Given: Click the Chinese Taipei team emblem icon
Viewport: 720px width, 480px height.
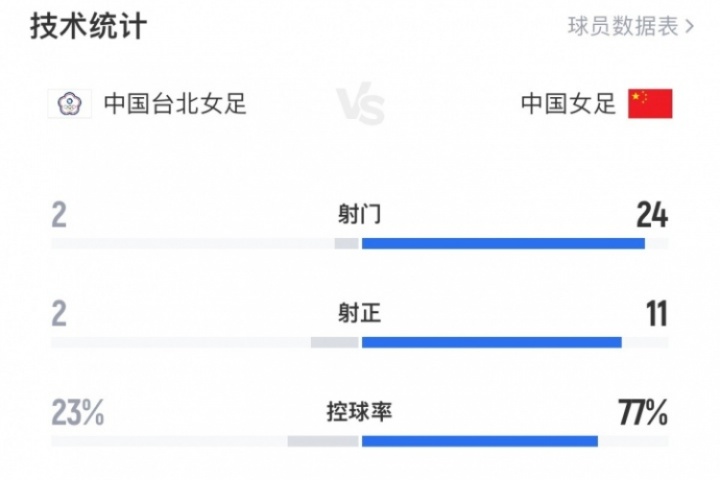Looking at the screenshot, I should click(69, 104).
